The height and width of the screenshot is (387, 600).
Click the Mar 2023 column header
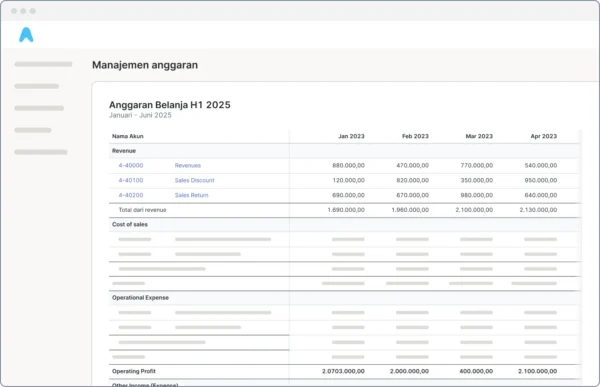tap(479, 136)
